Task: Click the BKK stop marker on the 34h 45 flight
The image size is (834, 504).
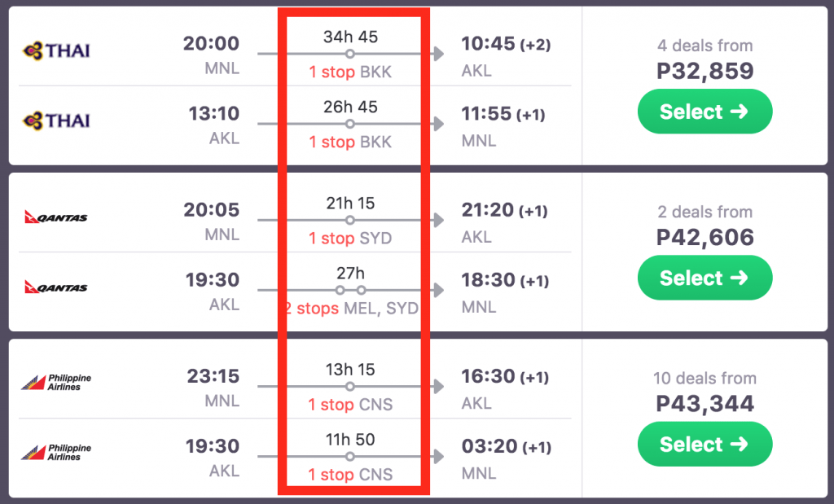Action: coord(349,54)
